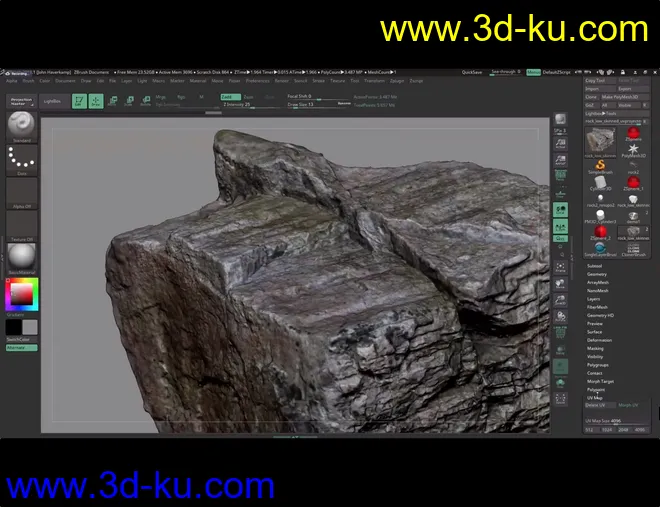The height and width of the screenshot is (507, 660).
Task: Toggle Edit mode button
Action: [79, 101]
